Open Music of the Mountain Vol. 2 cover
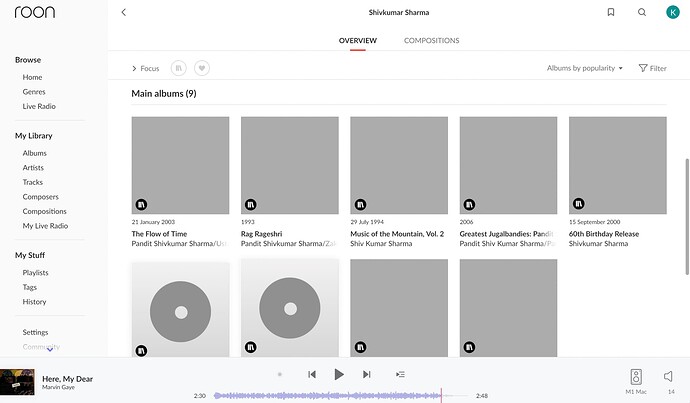 coord(399,165)
